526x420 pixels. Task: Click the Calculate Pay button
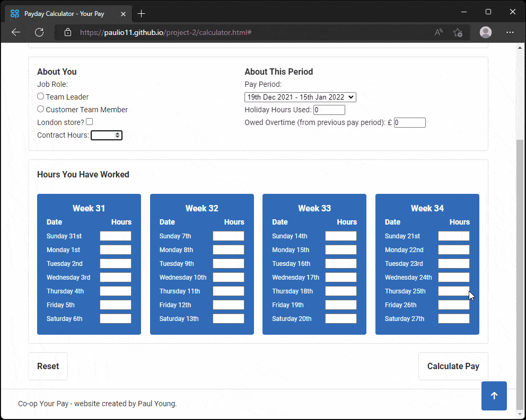pyautogui.click(x=453, y=366)
